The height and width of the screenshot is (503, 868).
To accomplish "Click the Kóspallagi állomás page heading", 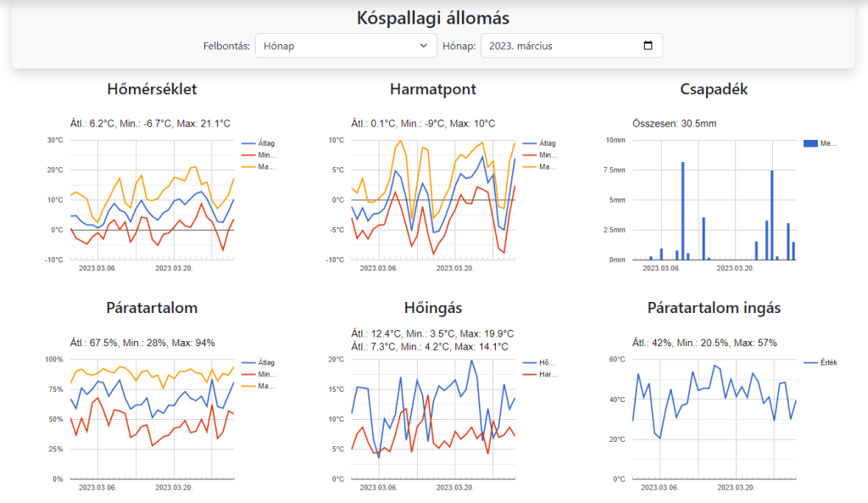I will click(x=433, y=18).
